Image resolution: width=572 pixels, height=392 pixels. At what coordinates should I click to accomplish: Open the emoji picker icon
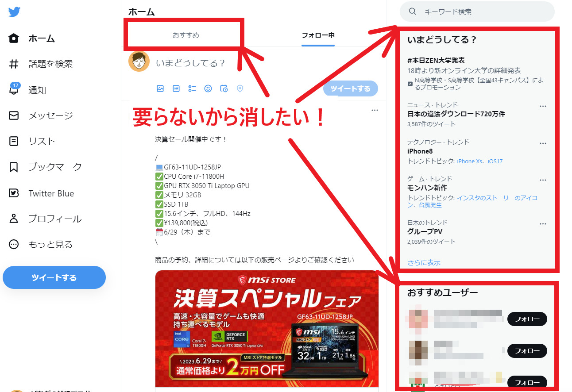tap(208, 88)
